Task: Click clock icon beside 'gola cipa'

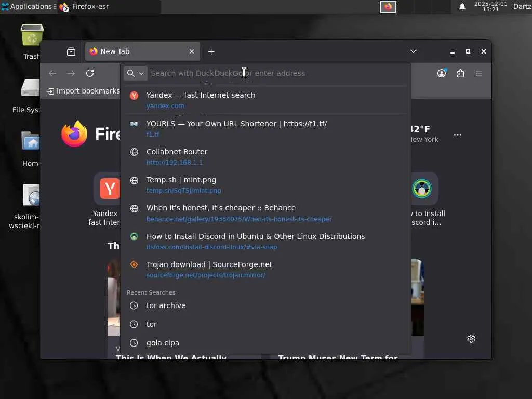Action: point(134,343)
